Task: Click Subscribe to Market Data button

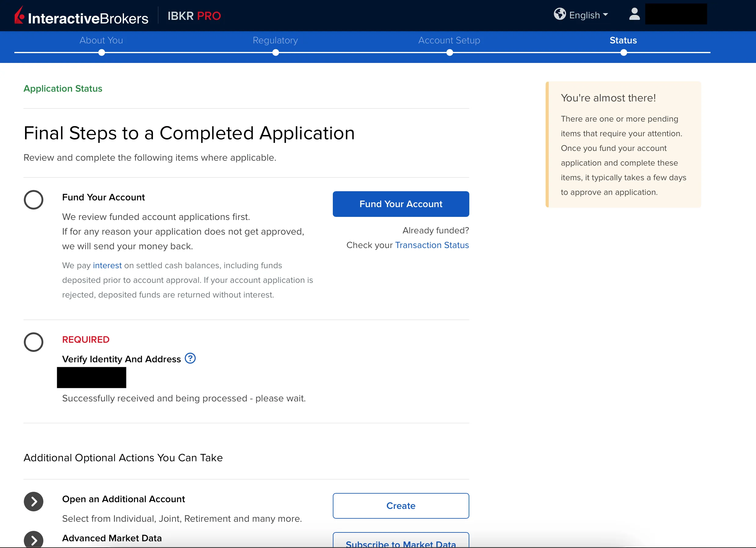Action: pos(401,540)
